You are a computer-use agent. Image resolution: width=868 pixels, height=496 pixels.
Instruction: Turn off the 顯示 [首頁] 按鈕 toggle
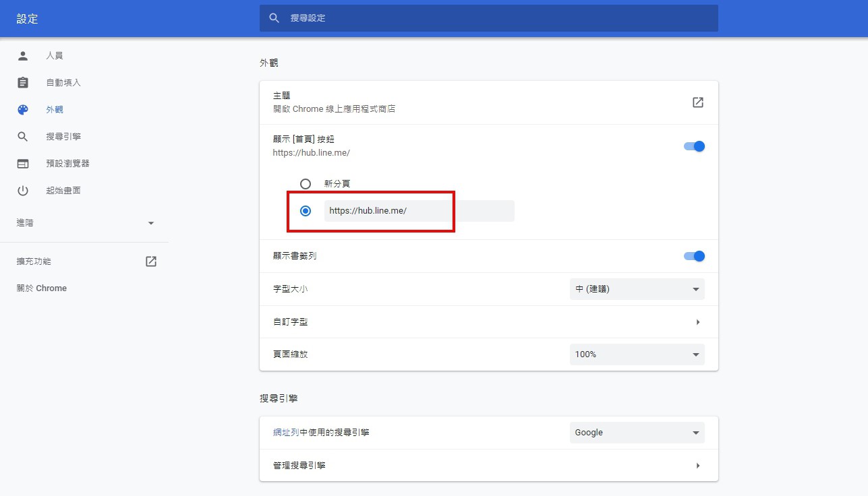[694, 146]
